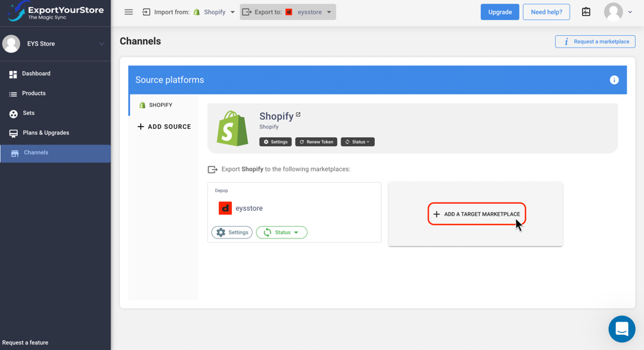Click the Shopify heading text
Screen dimensions: 644x350
click(277, 116)
